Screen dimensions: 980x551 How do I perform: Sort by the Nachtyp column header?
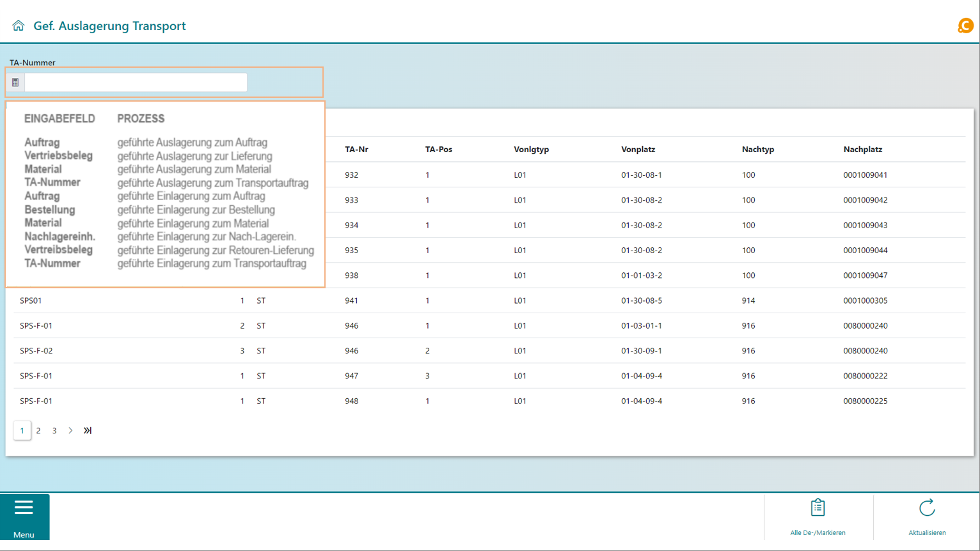tap(757, 150)
